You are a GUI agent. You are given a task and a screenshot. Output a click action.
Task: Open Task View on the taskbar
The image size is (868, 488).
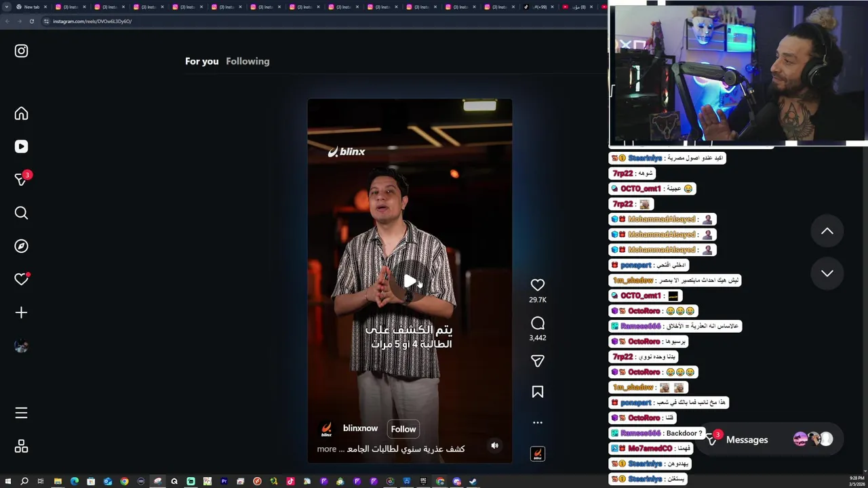pos(41,481)
